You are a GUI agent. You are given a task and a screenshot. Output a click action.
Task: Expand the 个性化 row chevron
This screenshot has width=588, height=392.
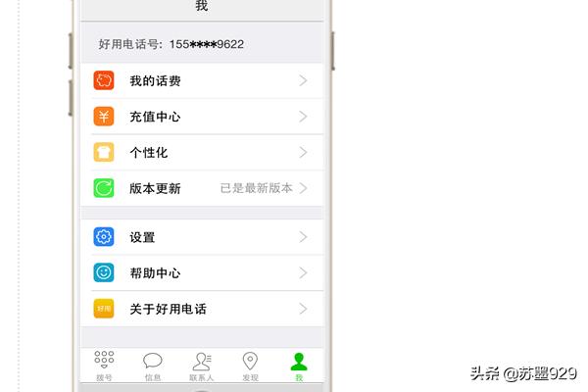tap(304, 152)
